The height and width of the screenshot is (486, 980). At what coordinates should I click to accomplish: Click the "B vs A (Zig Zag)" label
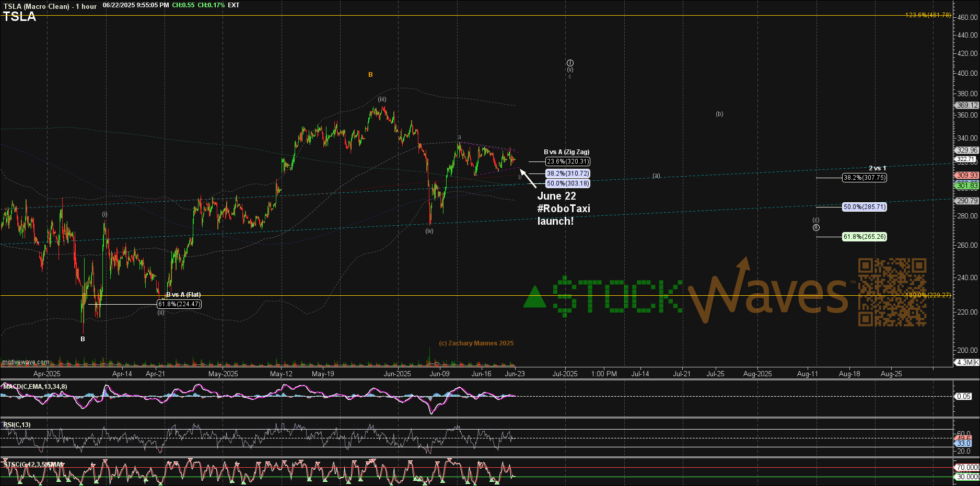[566, 152]
